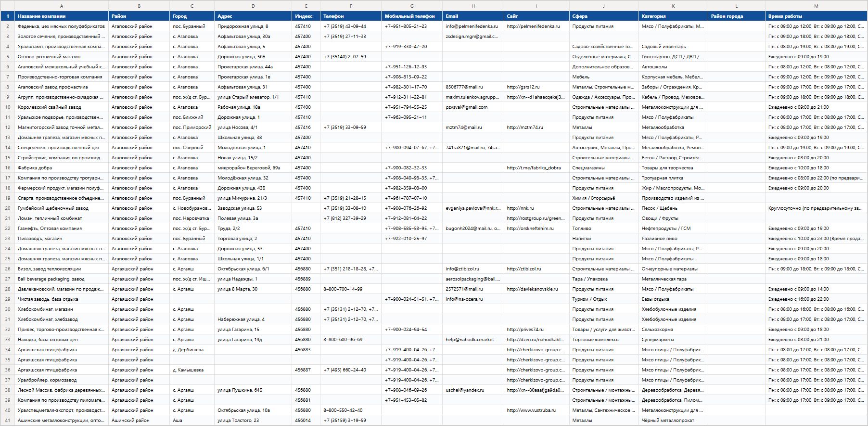This screenshot has height=434, width=868.
Task: Click the help@nahodka.market email cell
Action: pyautogui.click(x=473, y=340)
